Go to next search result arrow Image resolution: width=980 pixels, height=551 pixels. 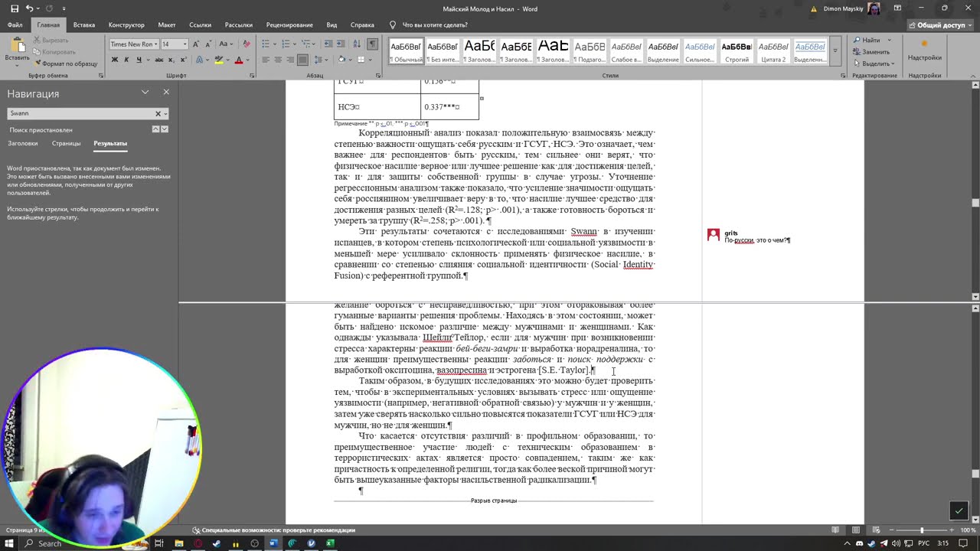coord(164,129)
